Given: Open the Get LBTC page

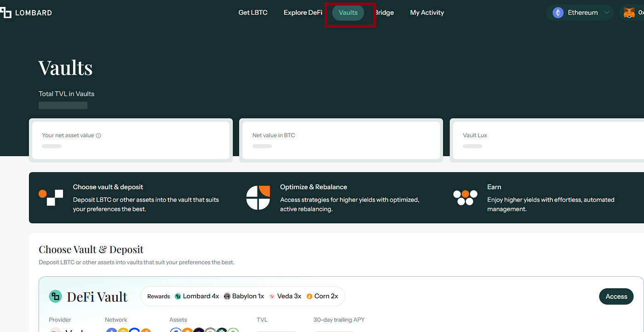Looking at the screenshot, I should pyautogui.click(x=253, y=12).
